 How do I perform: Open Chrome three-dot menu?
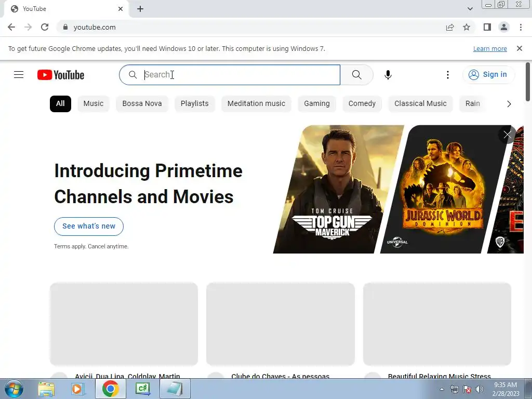(521, 27)
